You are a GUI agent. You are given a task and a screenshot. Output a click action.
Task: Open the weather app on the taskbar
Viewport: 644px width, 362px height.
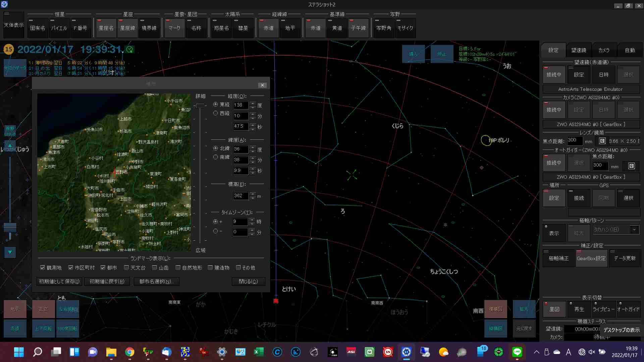tap(443, 352)
